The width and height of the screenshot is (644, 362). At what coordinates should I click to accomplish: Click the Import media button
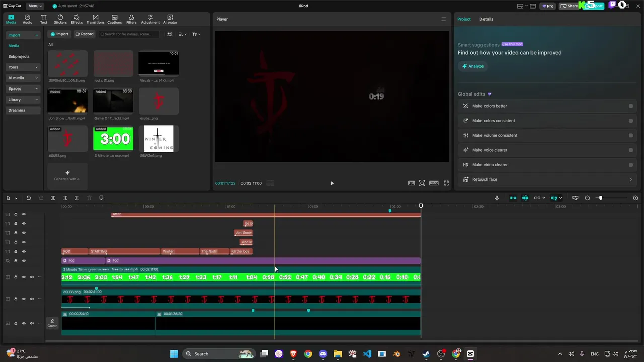pyautogui.click(x=59, y=34)
